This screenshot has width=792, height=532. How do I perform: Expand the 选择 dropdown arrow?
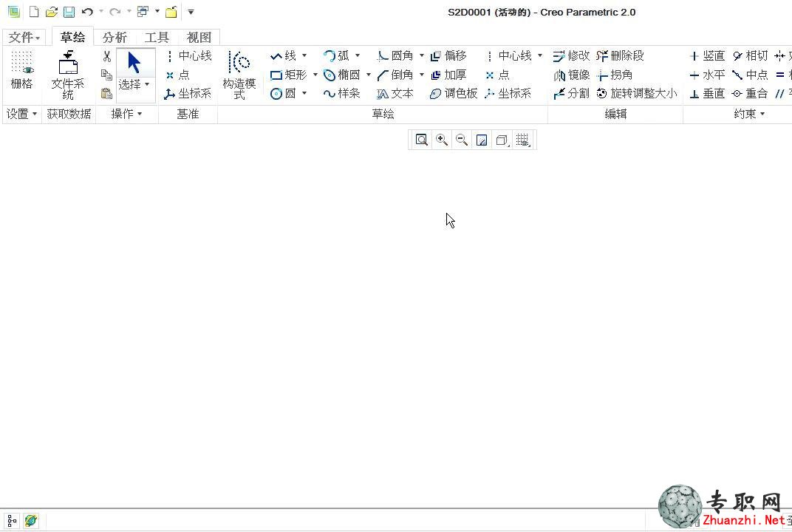[147, 84]
